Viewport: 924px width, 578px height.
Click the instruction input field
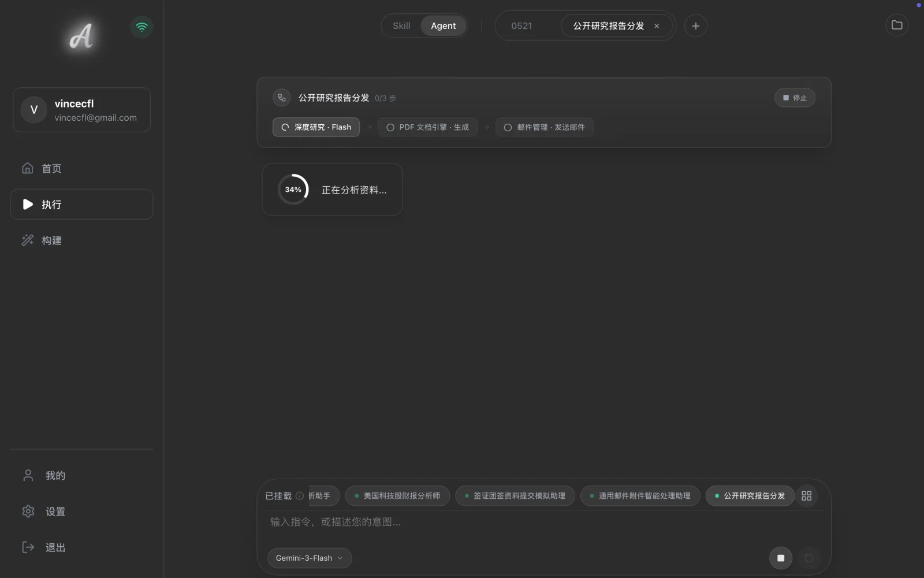click(543, 522)
